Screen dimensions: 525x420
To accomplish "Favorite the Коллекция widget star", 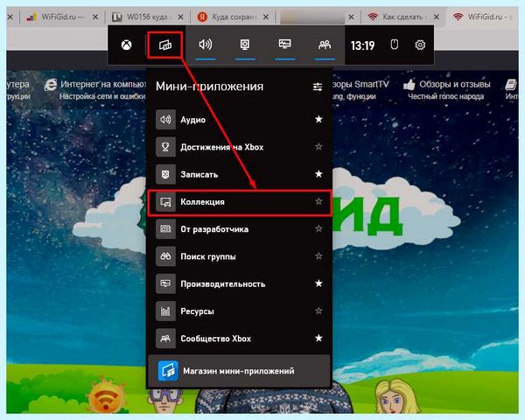I will point(318,201).
